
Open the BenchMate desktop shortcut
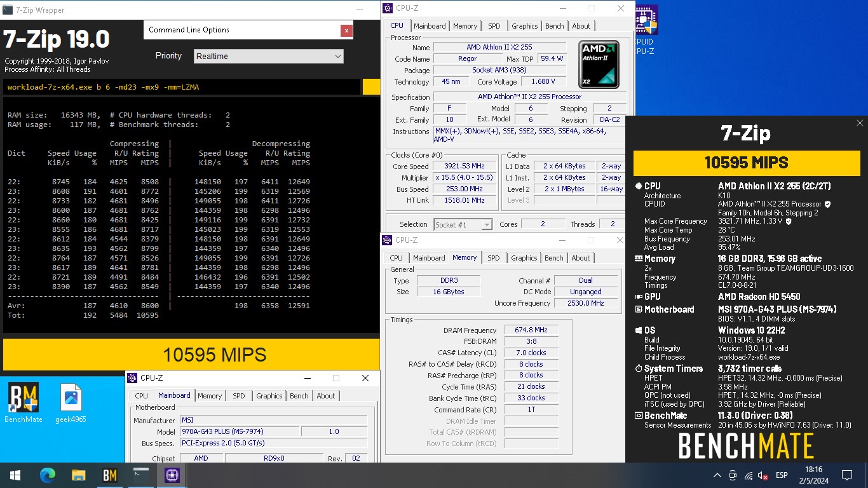pos(23,403)
